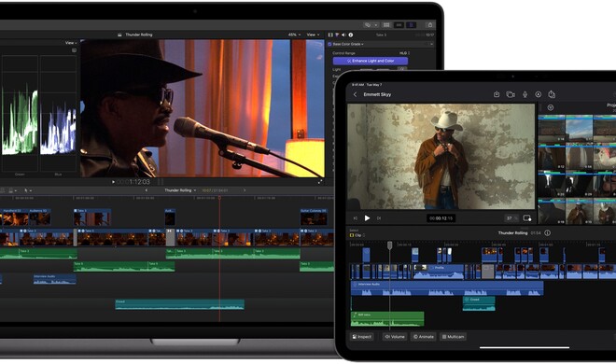The height and width of the screenshot is (364, 616).
Task: Open the Share icon in Mac toolbar
Action: [x=430, y=25]
